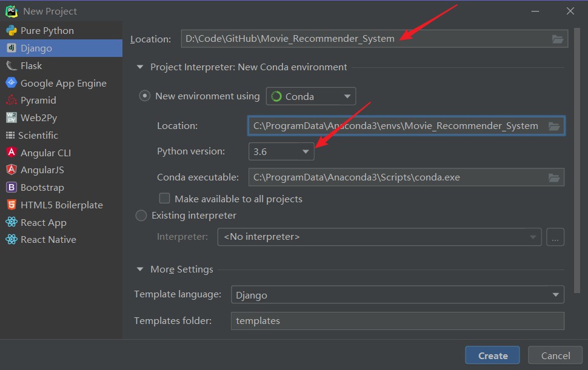The height and width of the screenshot is (370, 588).
Task: Open folder browser for Conda executable path
Action: [x=554, y=177]
